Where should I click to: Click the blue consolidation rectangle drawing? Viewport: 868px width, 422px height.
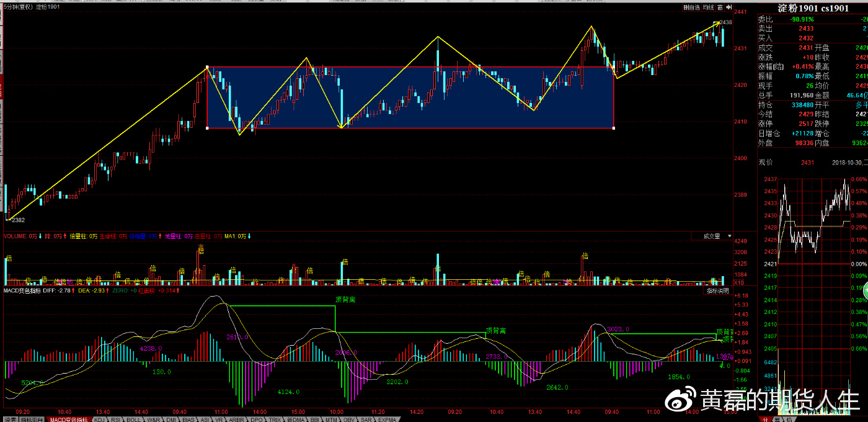pyautogui.click(x=410, y=97)
